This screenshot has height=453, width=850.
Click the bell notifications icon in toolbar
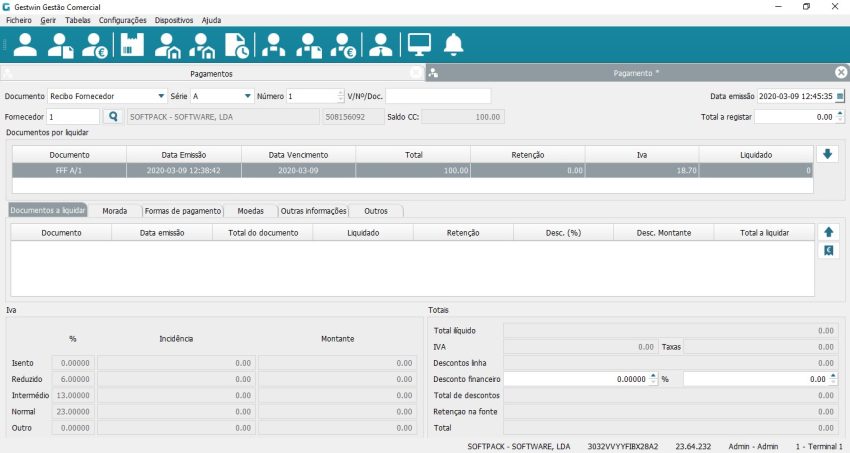(x=454, y=45)
